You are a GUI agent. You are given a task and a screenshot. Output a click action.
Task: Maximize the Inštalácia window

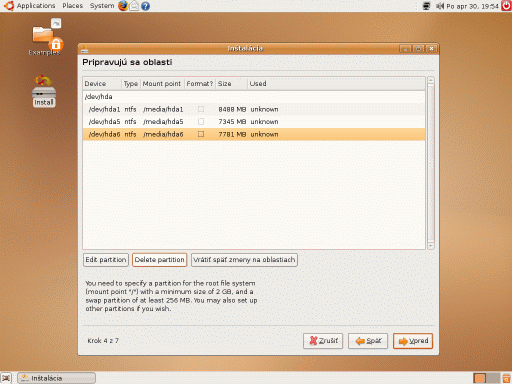(x=418, y=49)
